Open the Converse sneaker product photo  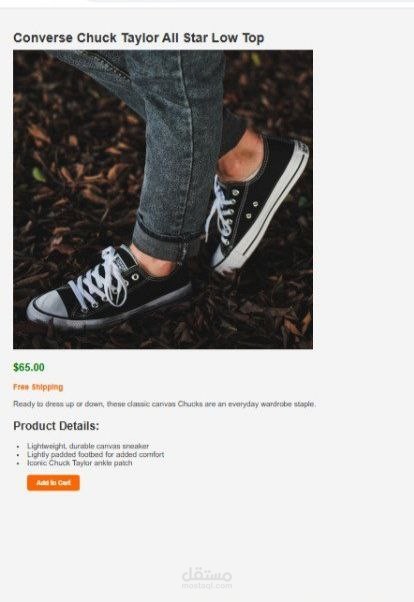click(x=163, y=199)
